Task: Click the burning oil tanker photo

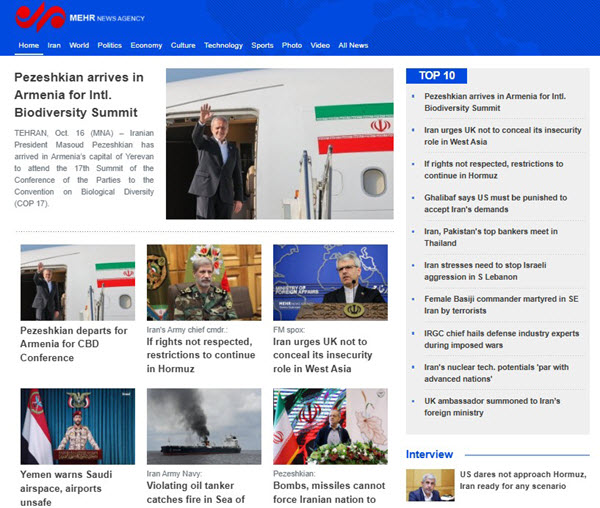Action: 204,427
